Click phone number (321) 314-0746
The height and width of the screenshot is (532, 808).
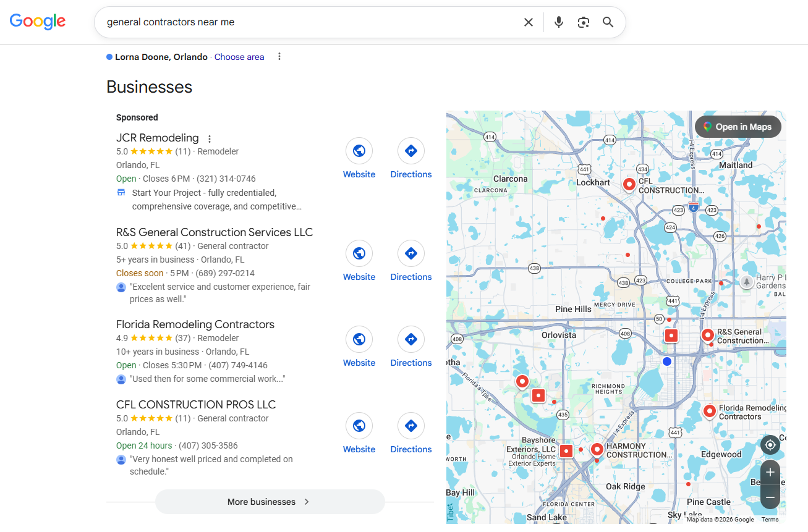[226, 179]
